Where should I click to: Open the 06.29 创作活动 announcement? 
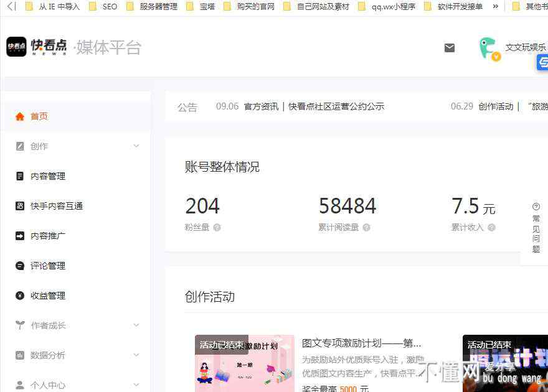coord(499,106)
